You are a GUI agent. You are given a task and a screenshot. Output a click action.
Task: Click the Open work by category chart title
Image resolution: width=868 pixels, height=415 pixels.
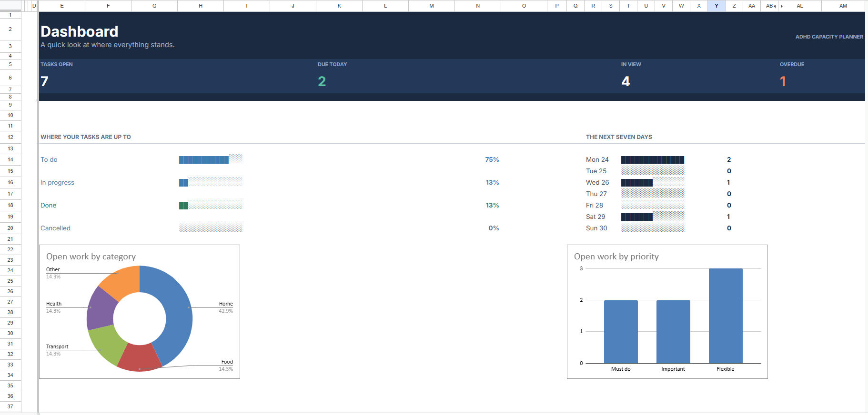pos(91,257)
